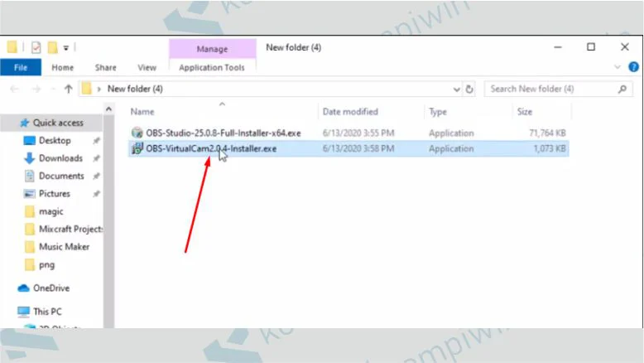Click the Up one level arrow

point(68,89)
